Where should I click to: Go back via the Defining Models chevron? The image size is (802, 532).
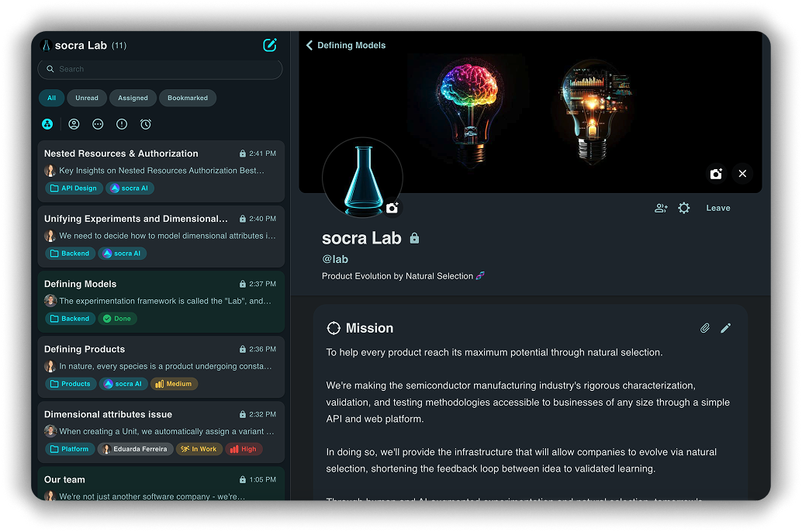click(x=309, y=46)
